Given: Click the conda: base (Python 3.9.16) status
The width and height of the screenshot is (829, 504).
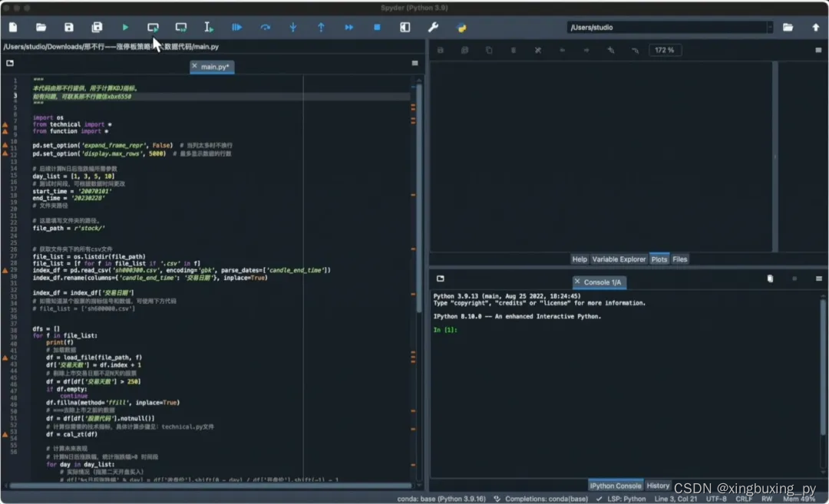Looking at the screenshot, I should pyautogui.click(x=441, y=499).
